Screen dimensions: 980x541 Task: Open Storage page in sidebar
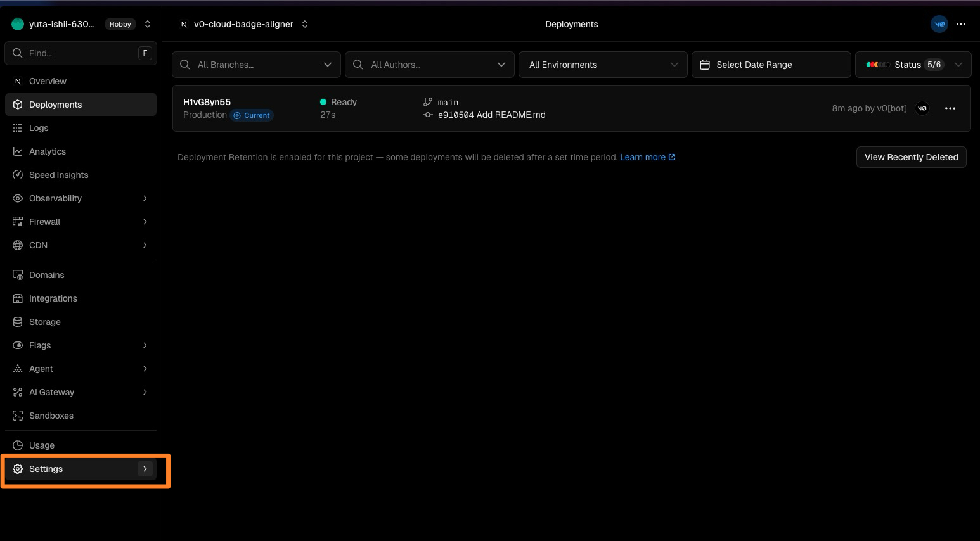pos(44,322)
